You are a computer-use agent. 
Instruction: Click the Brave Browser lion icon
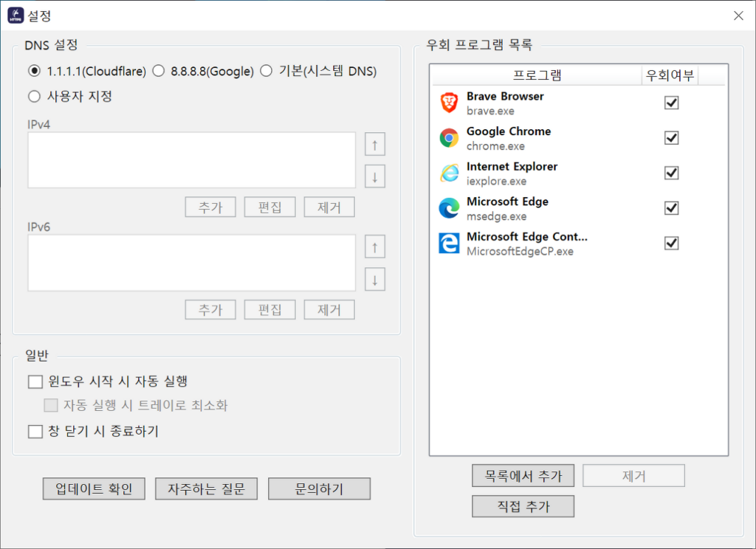point(449,103)
